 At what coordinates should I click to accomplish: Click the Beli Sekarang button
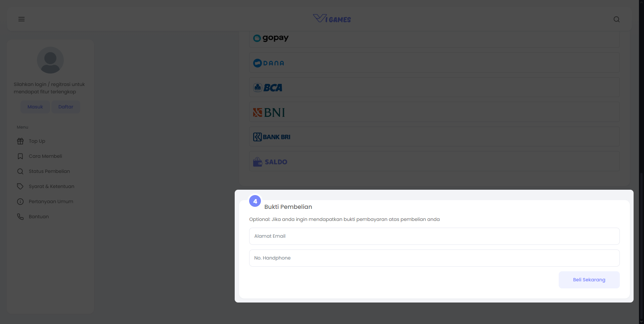pyautogui.click(x=589, y=280)
